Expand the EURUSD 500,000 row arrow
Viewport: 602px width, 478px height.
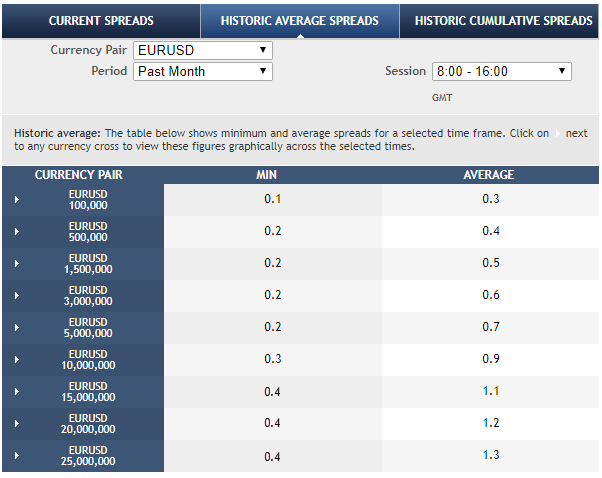point(17,232)
